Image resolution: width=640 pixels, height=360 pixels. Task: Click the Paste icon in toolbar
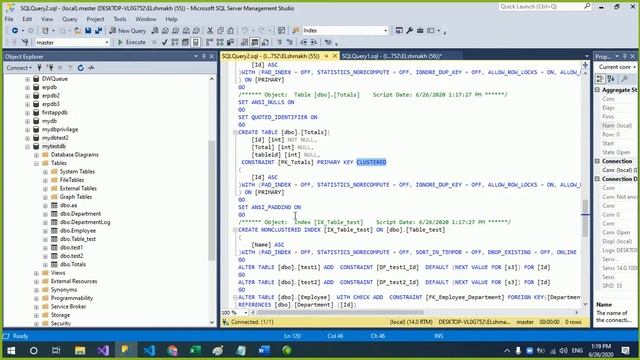(231, 31)
